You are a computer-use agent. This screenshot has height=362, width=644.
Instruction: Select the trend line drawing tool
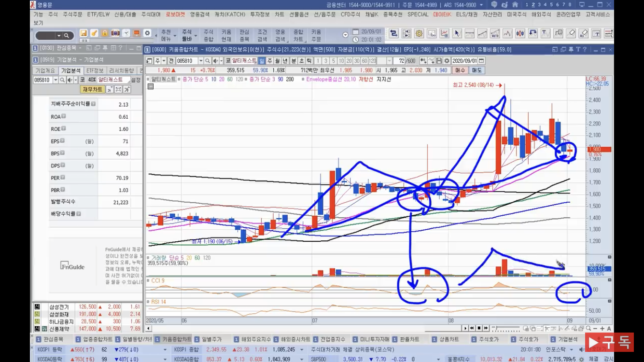(x=482, y=33)
